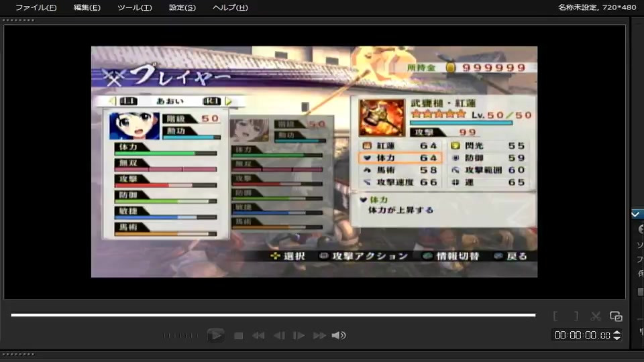This screenshot has height=362, width=644.
Task: Click the Stop button
Action: point(238,336)
